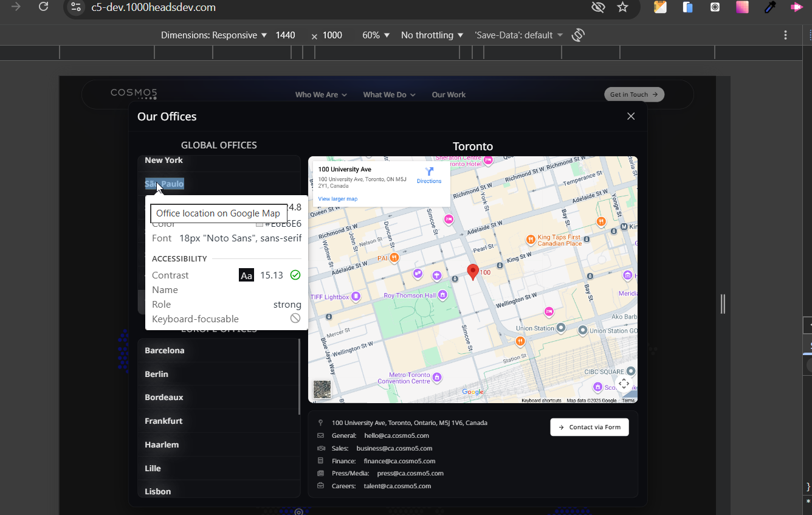
Task: Click the Roy Thomson Hall map marker
Action: (442, 295)
